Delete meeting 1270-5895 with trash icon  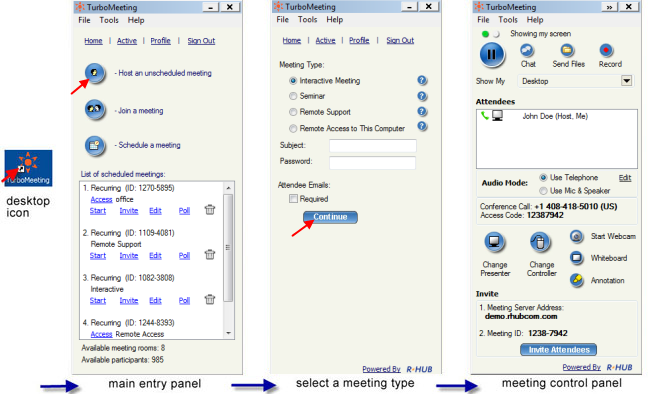(x=210, y=210)
